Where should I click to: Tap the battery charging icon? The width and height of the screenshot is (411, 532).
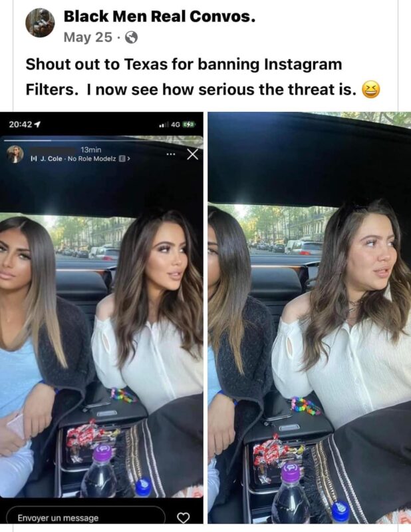point(189,125)
